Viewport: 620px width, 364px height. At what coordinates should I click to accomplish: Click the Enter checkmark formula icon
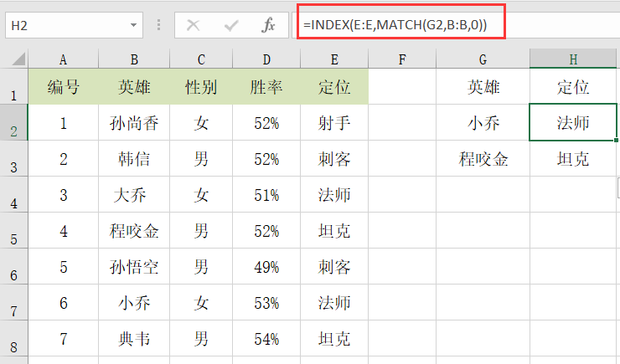click(231, 25)
